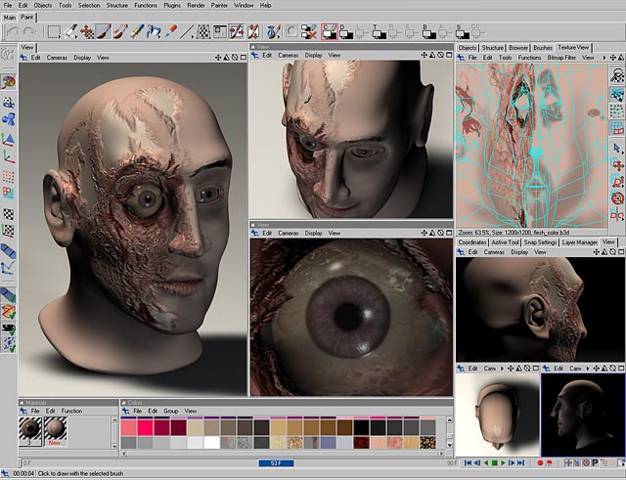Select the UV move tool beside Texture View

[617, 166]
